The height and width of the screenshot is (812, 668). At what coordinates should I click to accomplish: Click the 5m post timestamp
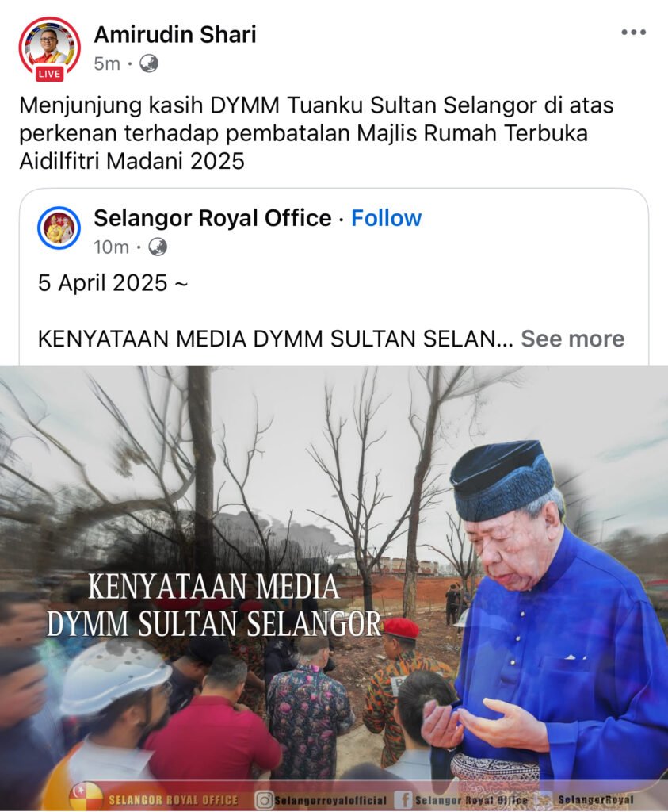pos(107,63)
